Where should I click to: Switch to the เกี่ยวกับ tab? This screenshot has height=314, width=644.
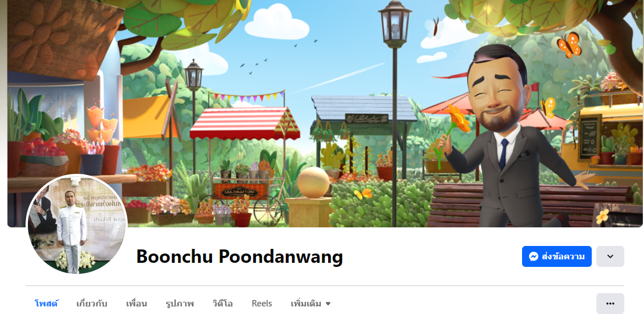click(x=92, y=304)
